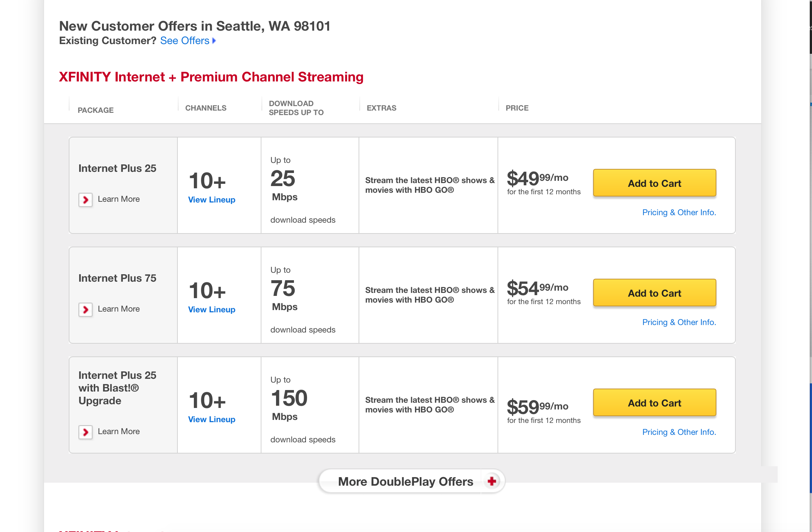Learn More about Internet Plus 25
The image size is (812, 532).
119,199
